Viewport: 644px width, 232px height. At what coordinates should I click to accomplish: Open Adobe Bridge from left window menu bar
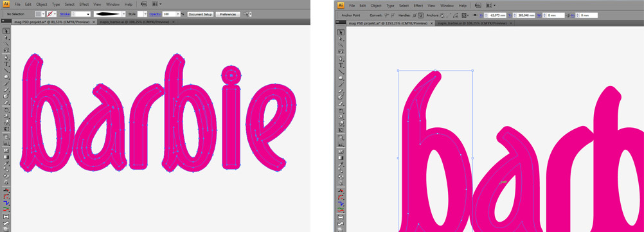(144, 4)
